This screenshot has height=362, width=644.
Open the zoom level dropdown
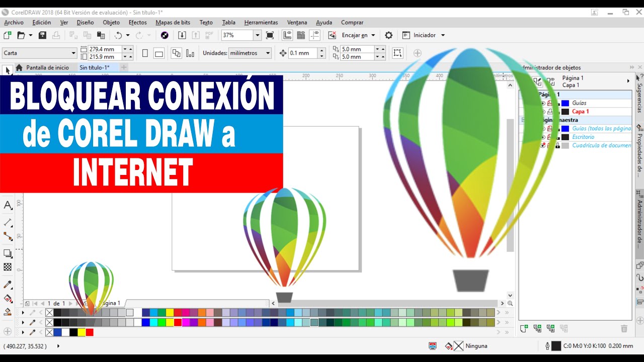pyautogui.click(x=257, y=35)
